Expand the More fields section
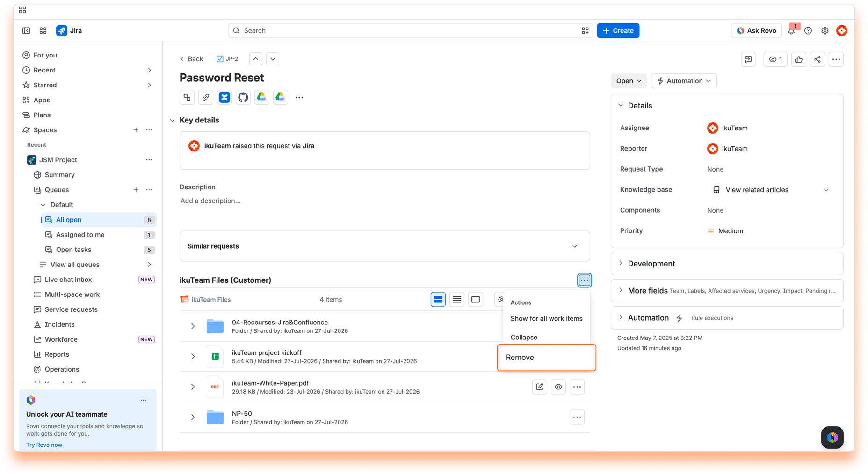The image size is (868, 474). [621, 290]
